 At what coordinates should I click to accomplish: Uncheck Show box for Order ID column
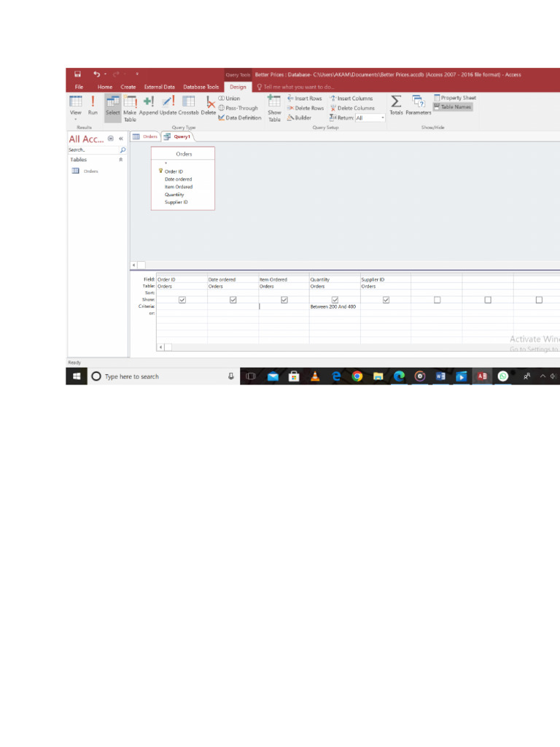coord(182,300)
